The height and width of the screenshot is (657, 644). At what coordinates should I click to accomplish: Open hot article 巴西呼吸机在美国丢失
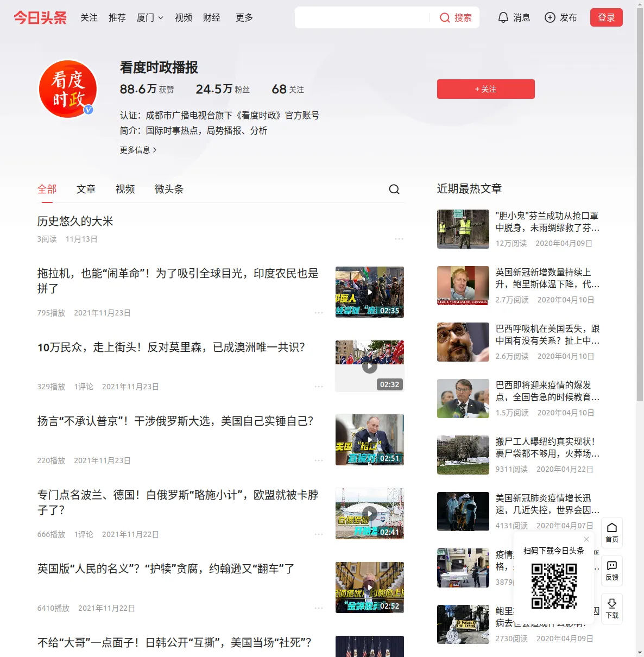click(548, 334)
